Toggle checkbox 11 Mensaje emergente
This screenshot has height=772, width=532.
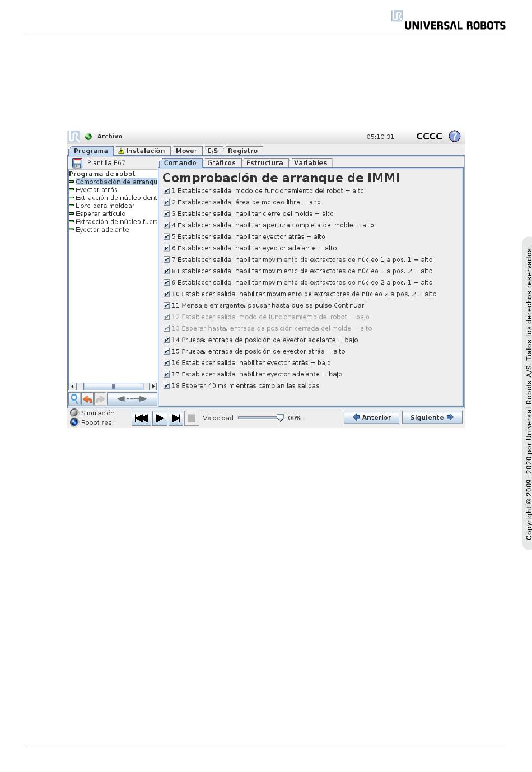click(166, 305)
